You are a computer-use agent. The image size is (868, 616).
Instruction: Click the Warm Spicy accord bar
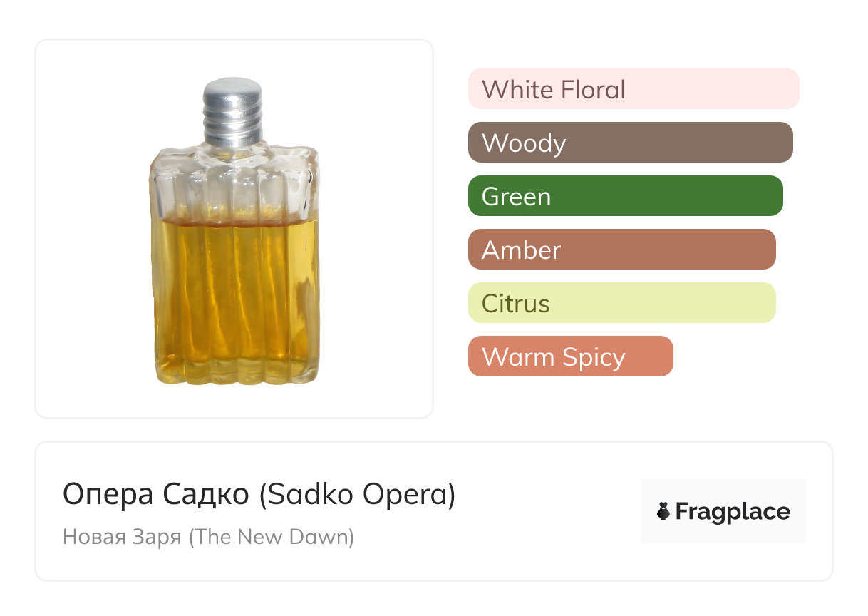(x=570, y=356)
